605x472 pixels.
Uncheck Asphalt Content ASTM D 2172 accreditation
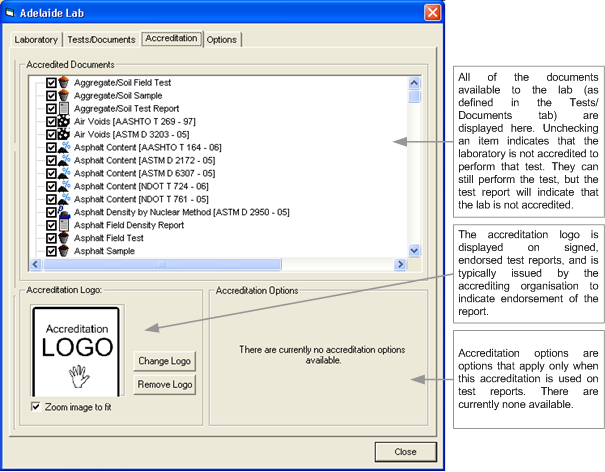pos(51,160)
